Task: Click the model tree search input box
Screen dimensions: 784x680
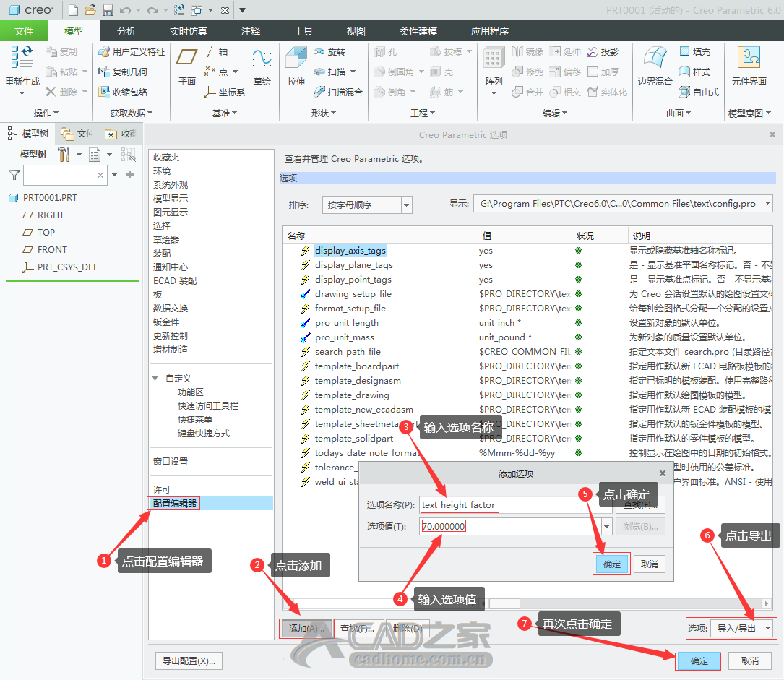Action: (65, 175)
